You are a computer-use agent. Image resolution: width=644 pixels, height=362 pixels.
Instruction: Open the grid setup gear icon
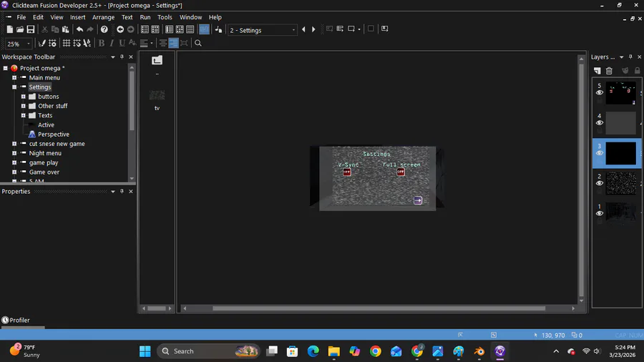(52, 43)
